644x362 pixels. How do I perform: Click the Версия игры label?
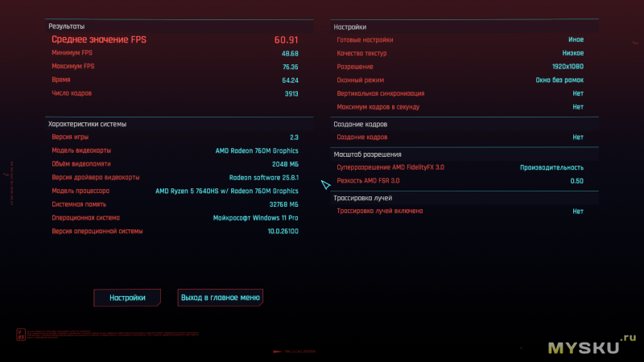coord(70,137)
